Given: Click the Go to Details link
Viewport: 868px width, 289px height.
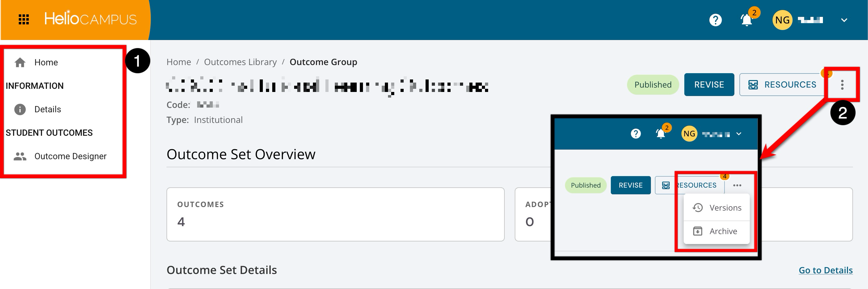Looking at the screenshot, I should (825, 270).
